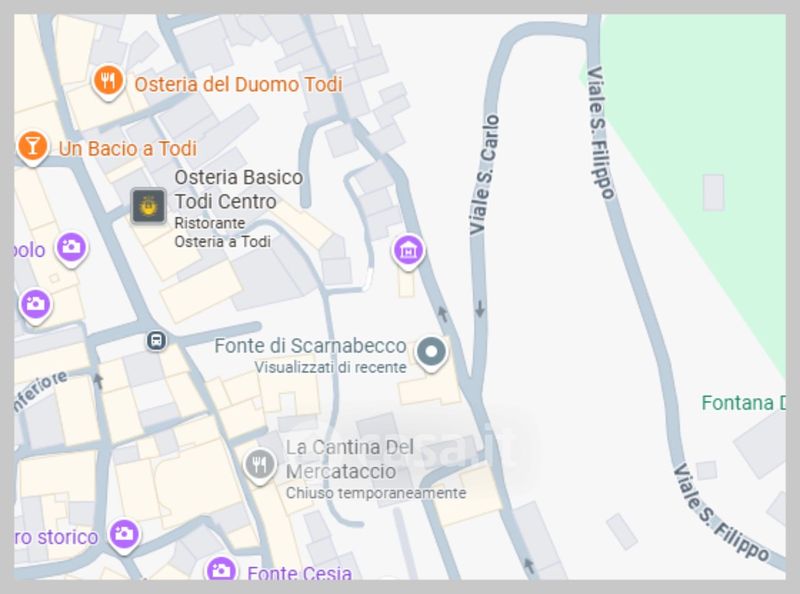Click the Viale S. Carlo street label
The image size is (800, 594).
484,175
